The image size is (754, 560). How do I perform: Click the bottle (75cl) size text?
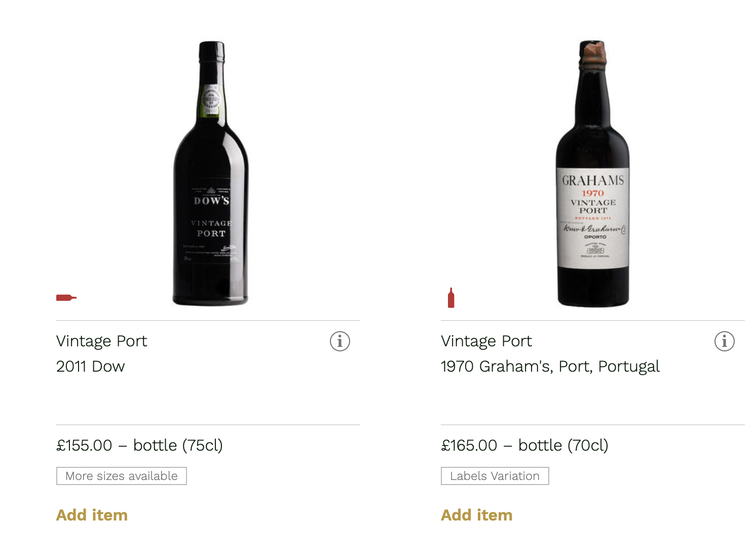pos(178,446)
